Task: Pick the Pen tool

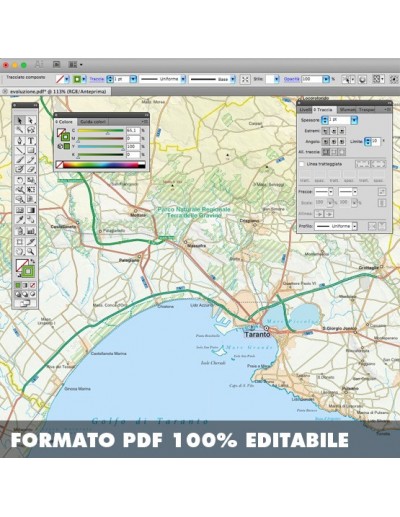Action: (20, 141)
